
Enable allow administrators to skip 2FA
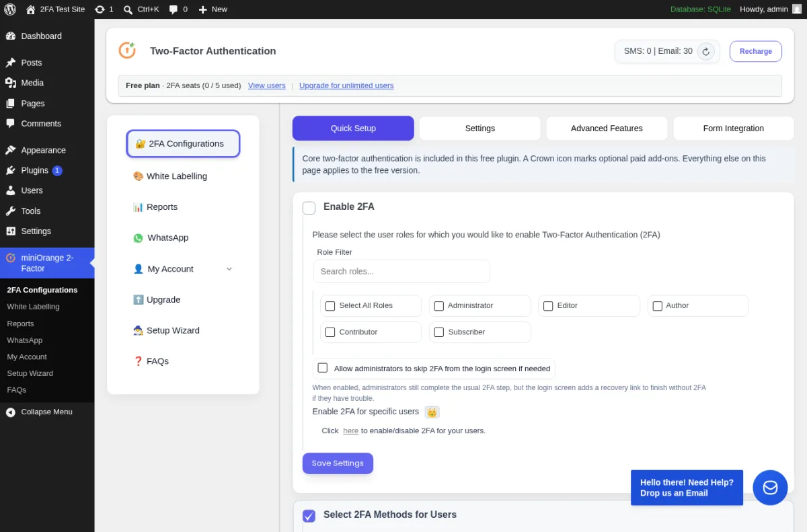click(x=323, y=368)
